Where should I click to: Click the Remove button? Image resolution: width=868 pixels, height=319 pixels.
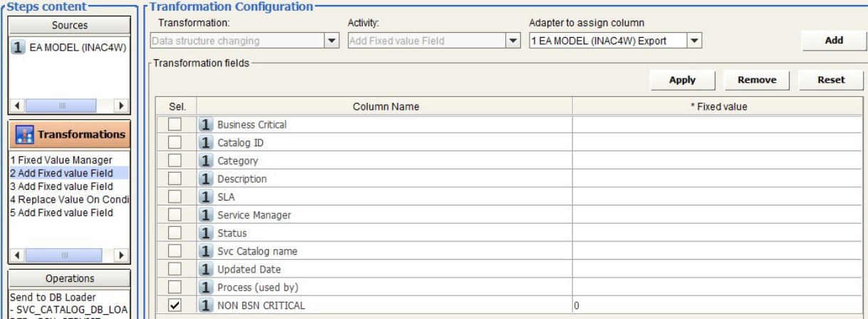coord(757,80)
